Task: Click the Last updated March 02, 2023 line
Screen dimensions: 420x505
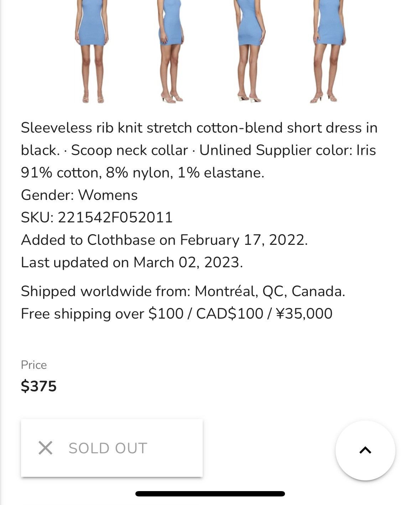Action: coord(132,262)
